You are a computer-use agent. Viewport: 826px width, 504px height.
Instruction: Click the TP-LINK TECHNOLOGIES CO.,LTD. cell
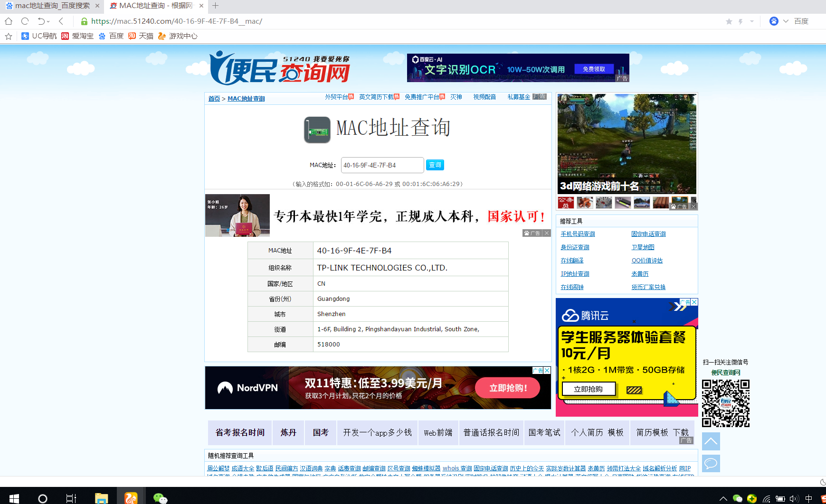(x=411, y=268)
